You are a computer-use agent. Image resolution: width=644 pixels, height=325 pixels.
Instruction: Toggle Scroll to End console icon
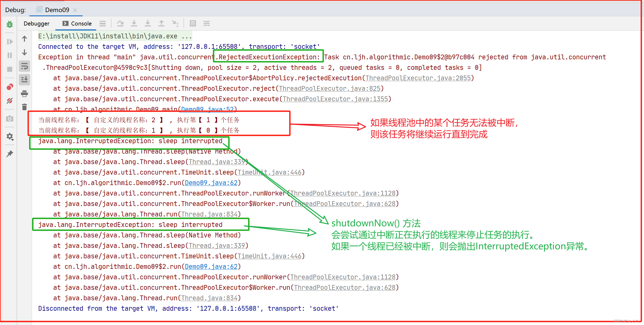24,80
